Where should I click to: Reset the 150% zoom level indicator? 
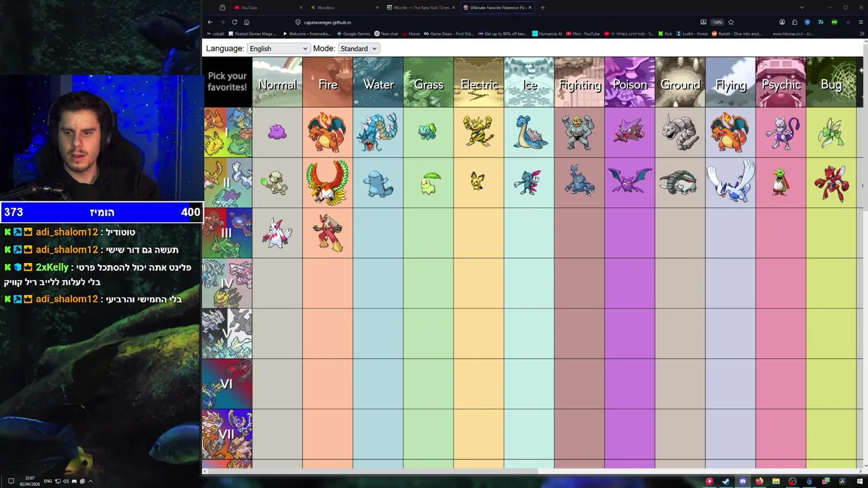(717, 22)
